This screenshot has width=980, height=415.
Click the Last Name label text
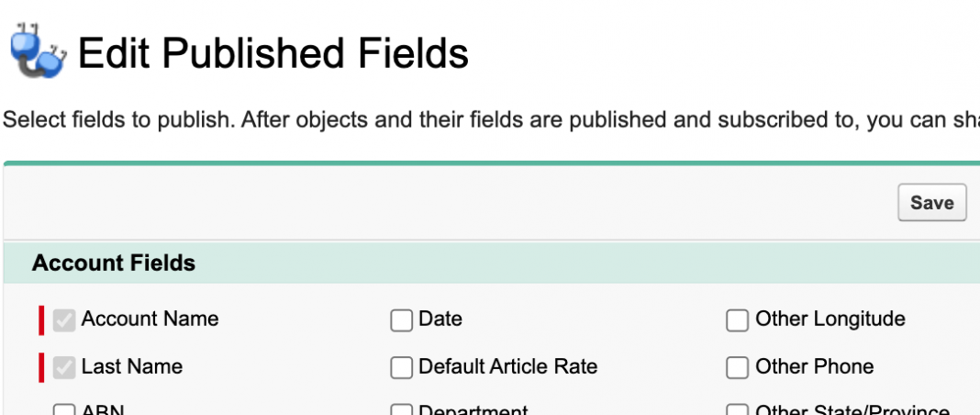point(131,367)
